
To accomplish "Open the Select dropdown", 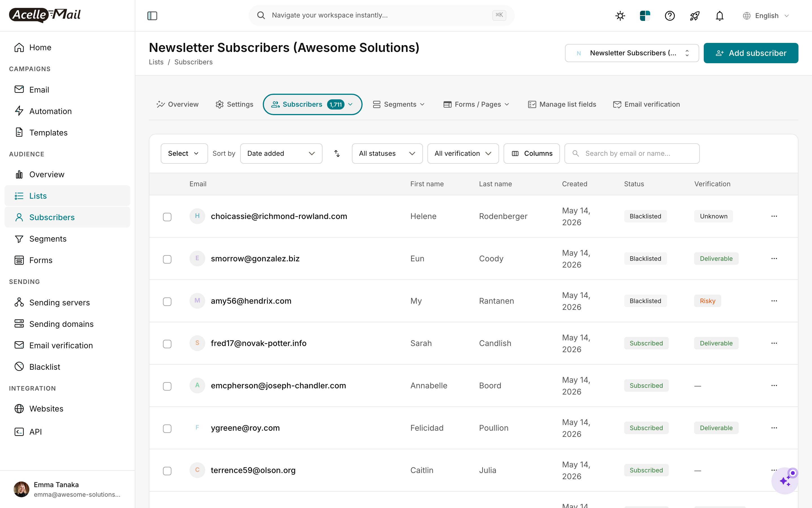I will click(x=184, y=154).
